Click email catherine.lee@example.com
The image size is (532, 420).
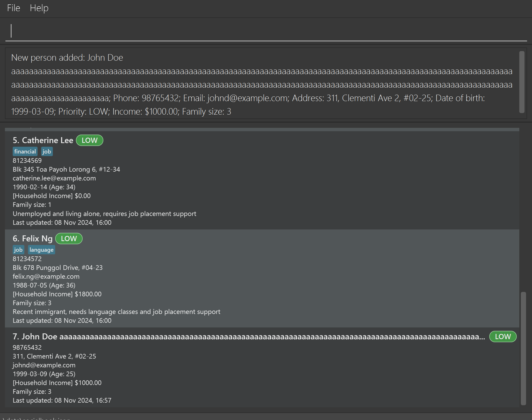(x=54, y=178)
